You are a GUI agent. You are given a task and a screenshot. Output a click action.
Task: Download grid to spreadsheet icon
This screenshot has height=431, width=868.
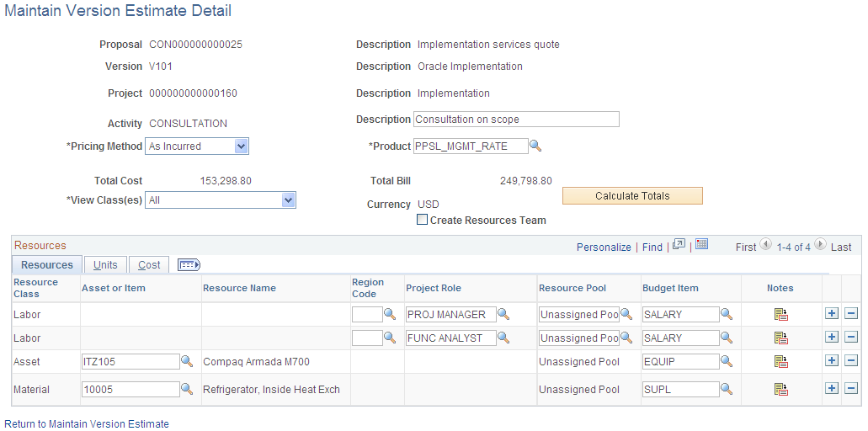(x=702, y=244)
